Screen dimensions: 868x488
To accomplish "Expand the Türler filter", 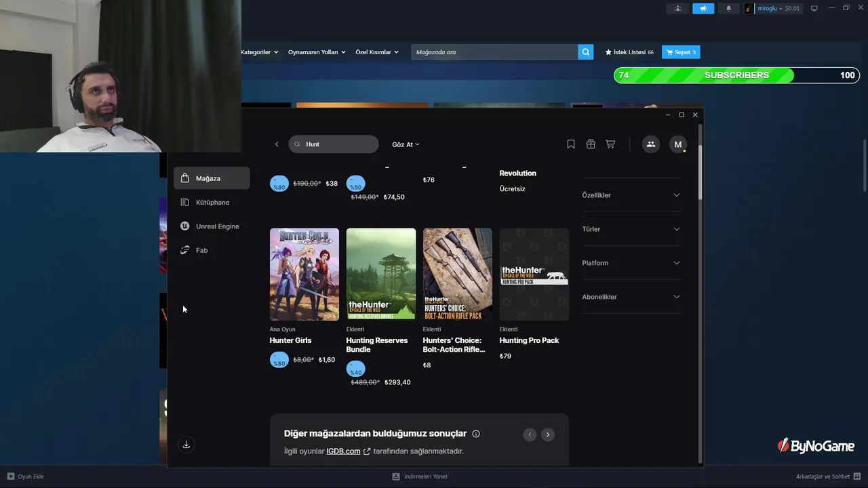I will (631, 229).
